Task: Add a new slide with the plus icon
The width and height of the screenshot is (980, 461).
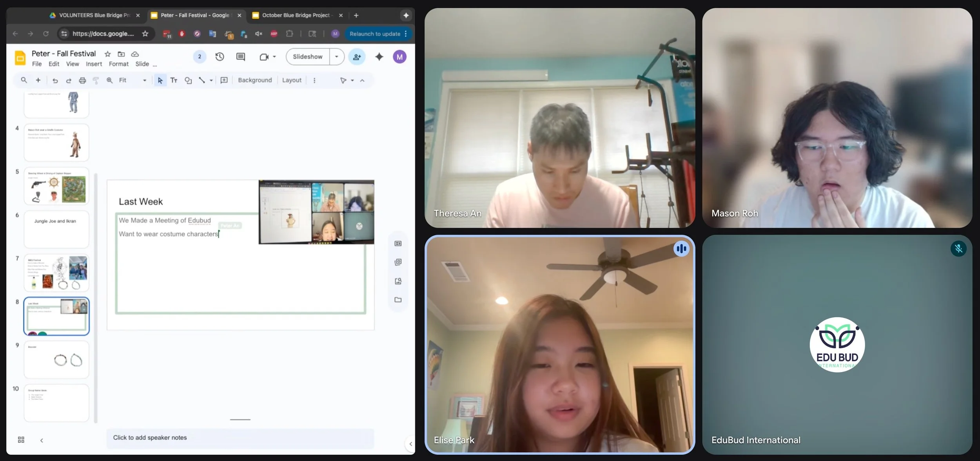Action: point(38,80)
